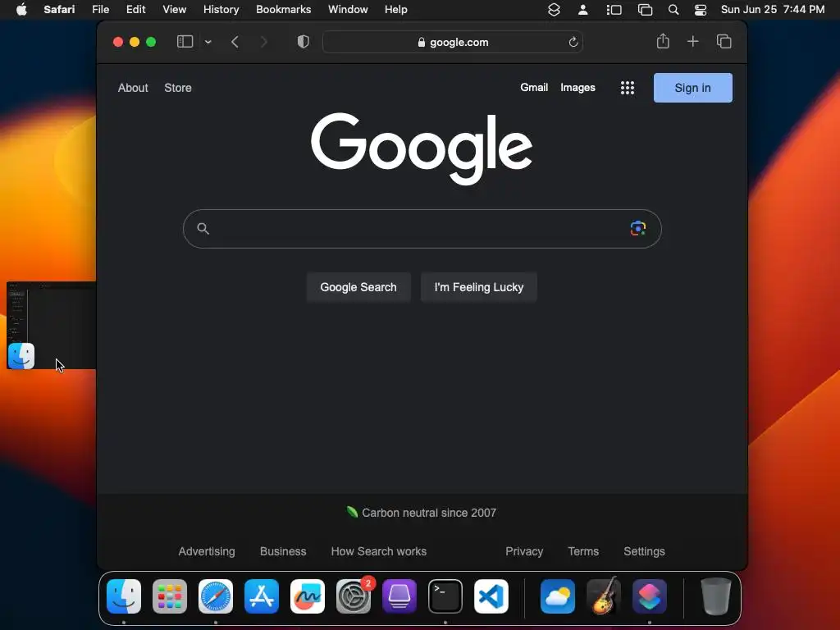Open the View menu

tap(174, 10)
